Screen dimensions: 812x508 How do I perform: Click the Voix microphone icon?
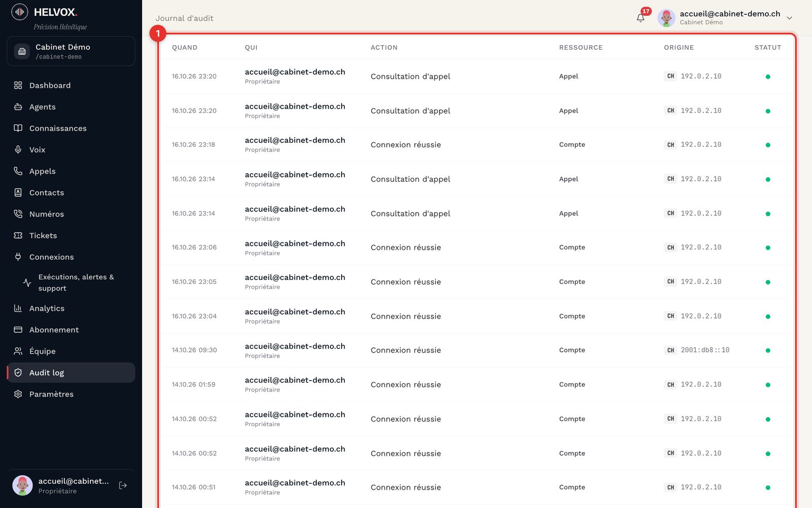click(x=18, y=149)
